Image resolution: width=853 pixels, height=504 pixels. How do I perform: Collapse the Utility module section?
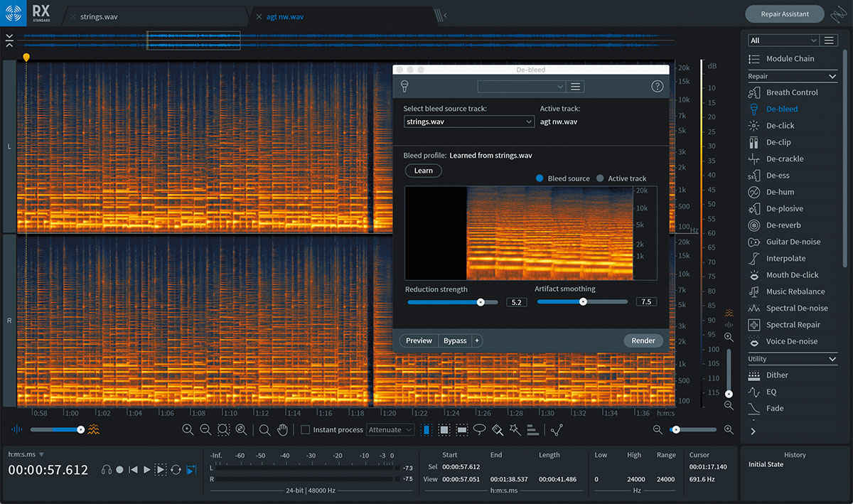(x=832, y=359)
